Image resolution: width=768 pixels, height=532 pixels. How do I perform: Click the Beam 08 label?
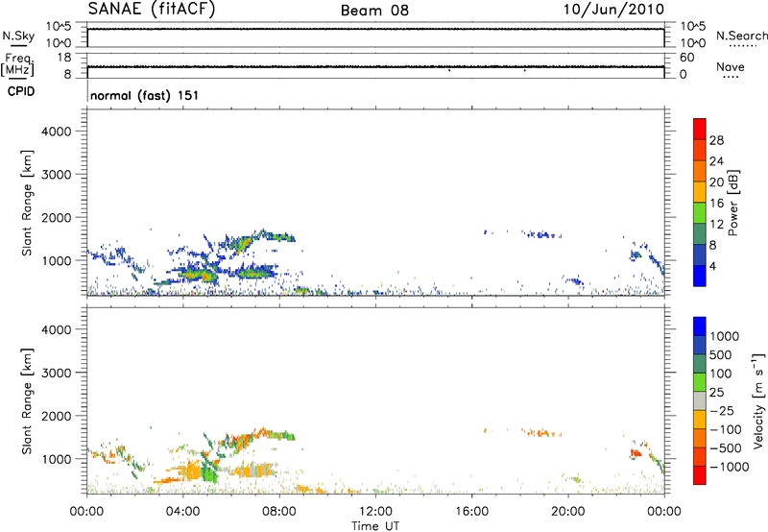(374, 11)
